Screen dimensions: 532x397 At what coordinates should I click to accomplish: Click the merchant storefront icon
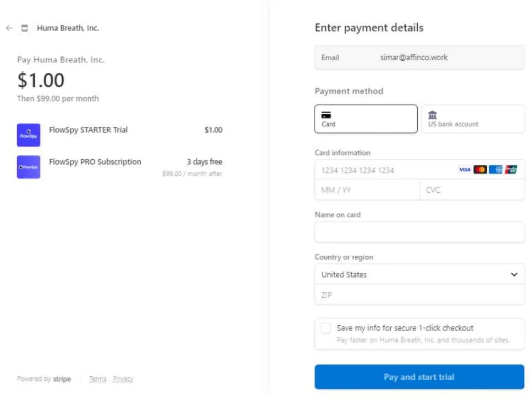(24, 28)
